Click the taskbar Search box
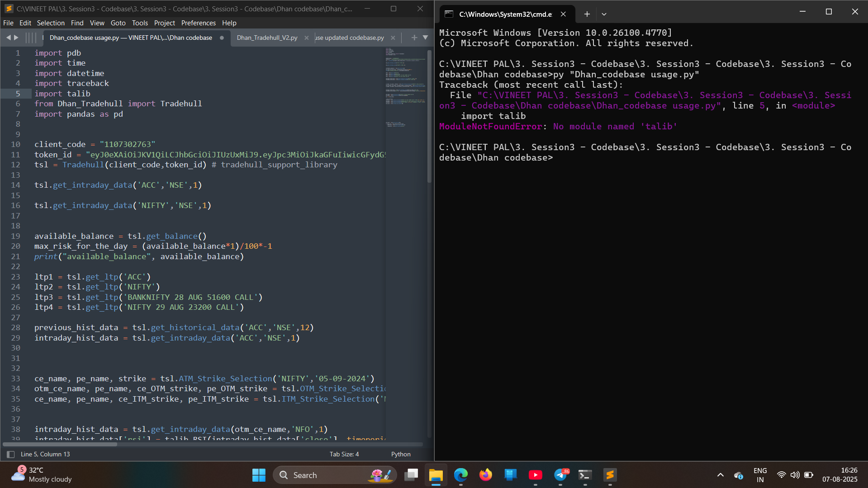The height and width of the screenshot is (488, 868). 335,475
